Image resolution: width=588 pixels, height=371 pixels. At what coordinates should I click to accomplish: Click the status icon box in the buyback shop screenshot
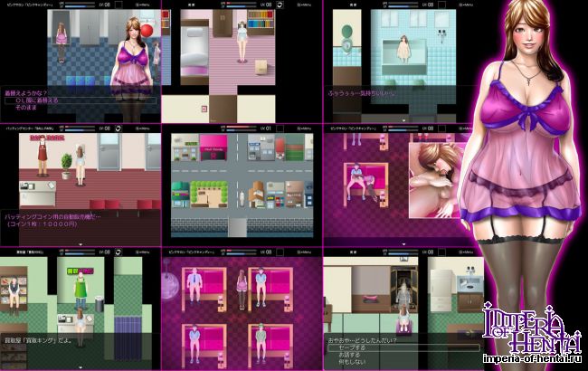(119, 252)
